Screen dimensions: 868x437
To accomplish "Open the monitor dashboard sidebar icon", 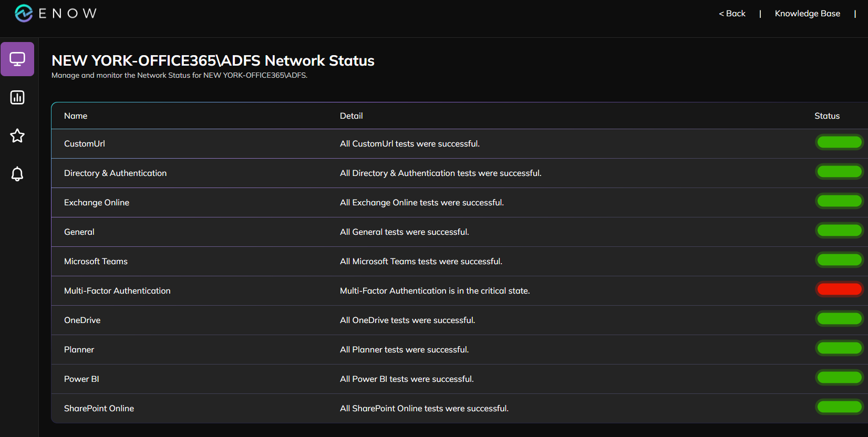I will pyautogui.click(x=17, y=59).
